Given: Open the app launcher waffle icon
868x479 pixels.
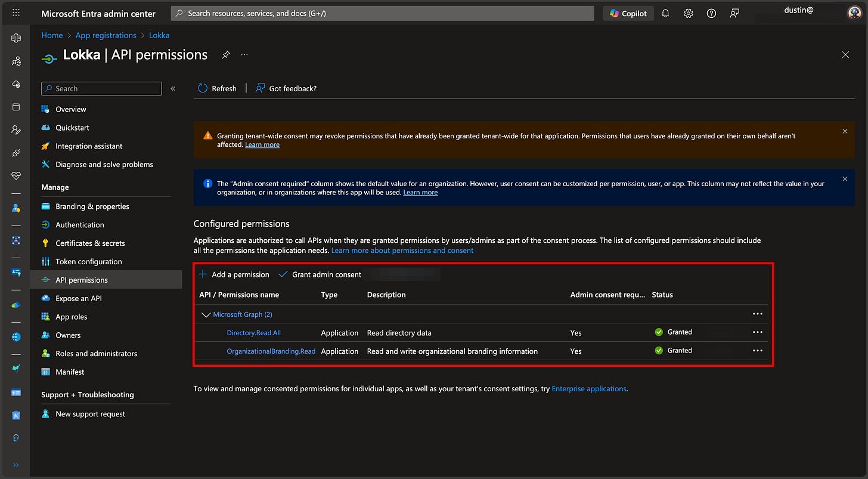Looking at the screenshot, I should [16, 13].
